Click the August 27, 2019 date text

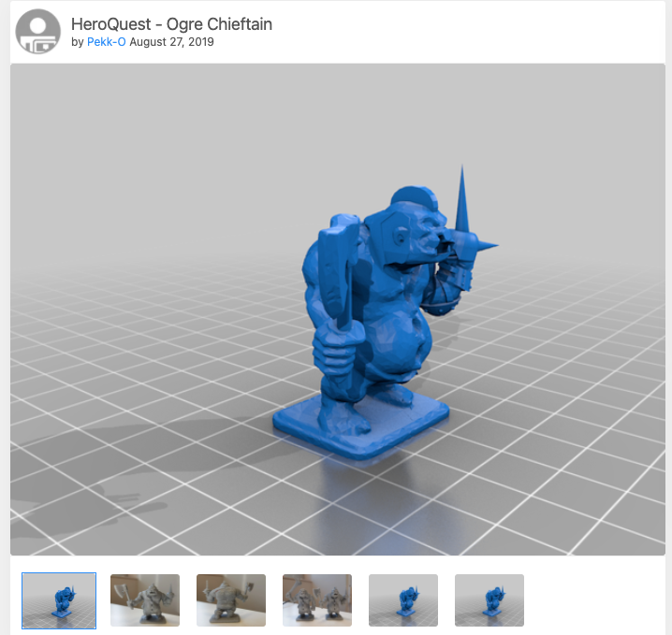tap(171, 41)
